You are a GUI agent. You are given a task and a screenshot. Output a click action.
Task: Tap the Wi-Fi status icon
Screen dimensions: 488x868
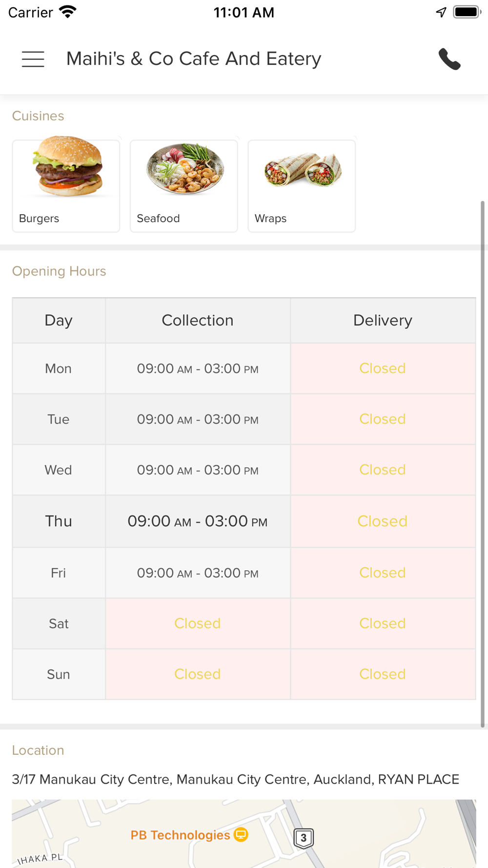coord(68,12)
